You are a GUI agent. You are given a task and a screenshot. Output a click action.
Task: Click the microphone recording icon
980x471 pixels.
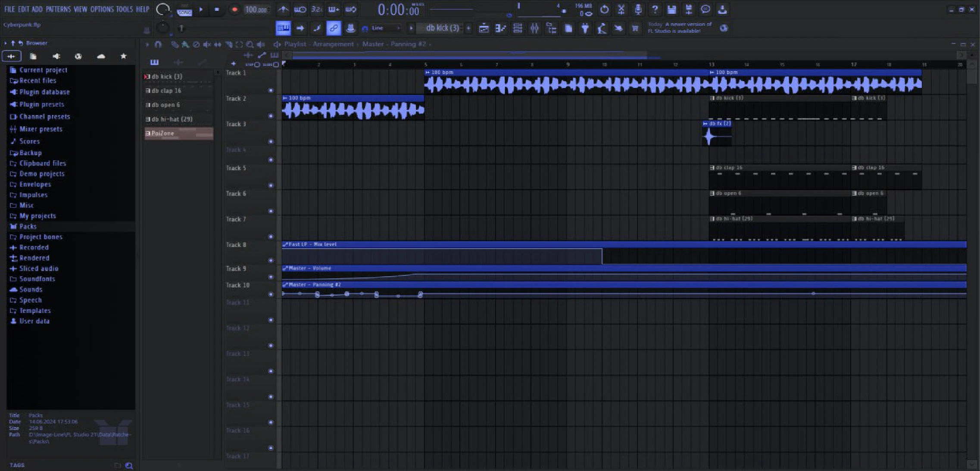click(638, 9)
